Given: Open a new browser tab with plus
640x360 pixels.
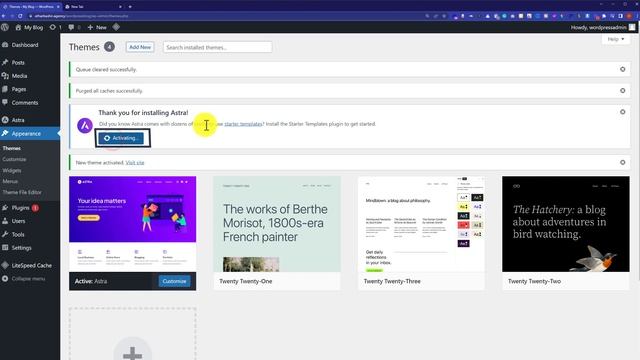Looking at the screenshot, I should [130, 7].
